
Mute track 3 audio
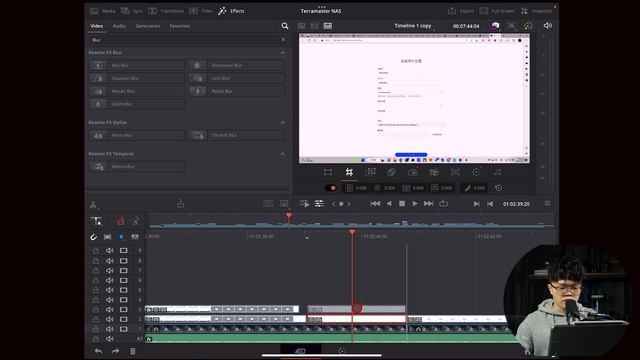[x=109, y=309]
